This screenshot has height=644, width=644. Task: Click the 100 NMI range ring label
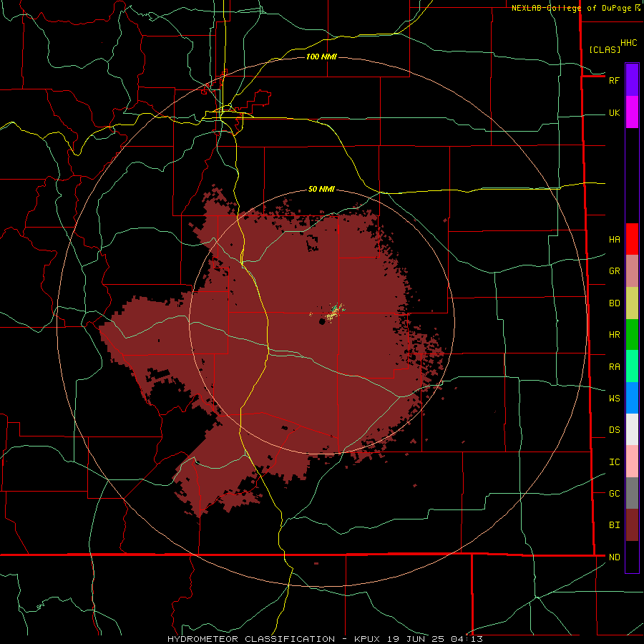[x=321, y=57]
